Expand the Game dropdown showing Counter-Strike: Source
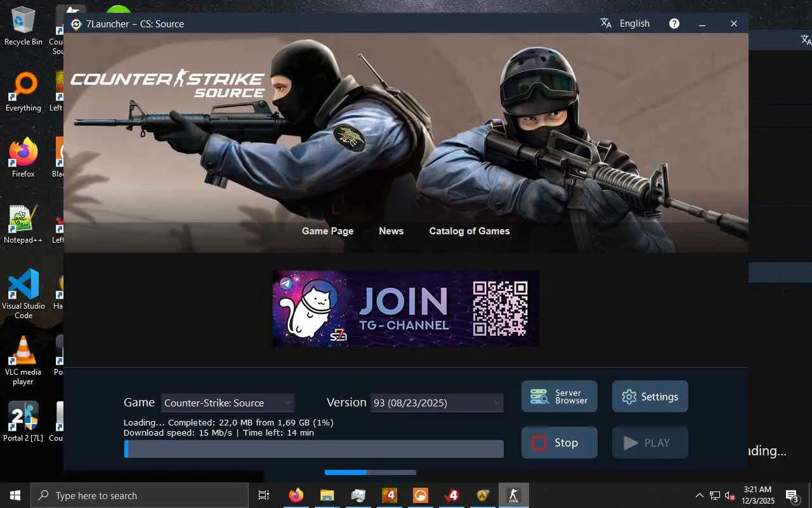812x508 pixels. (x=228, y=403)
